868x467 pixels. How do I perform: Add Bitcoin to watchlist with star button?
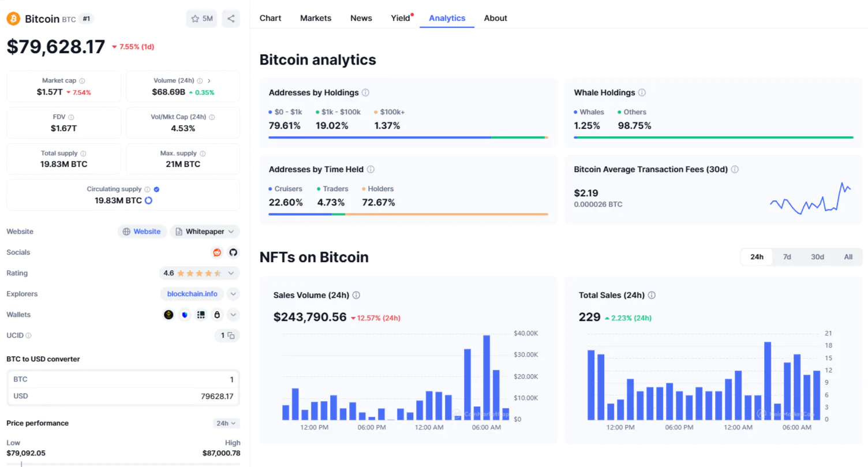pos(201,18)
